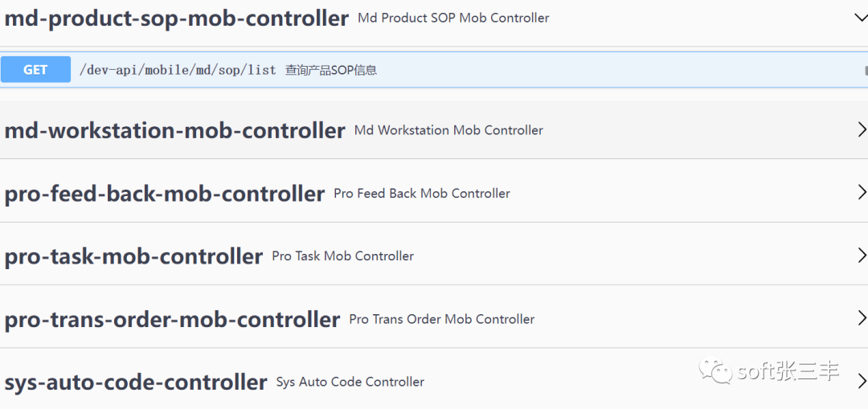The width and height of the screenshot is (868, 409).
Task: Click the 查询产品SOP信息 endpoint summary
Action: click(331, 70)
